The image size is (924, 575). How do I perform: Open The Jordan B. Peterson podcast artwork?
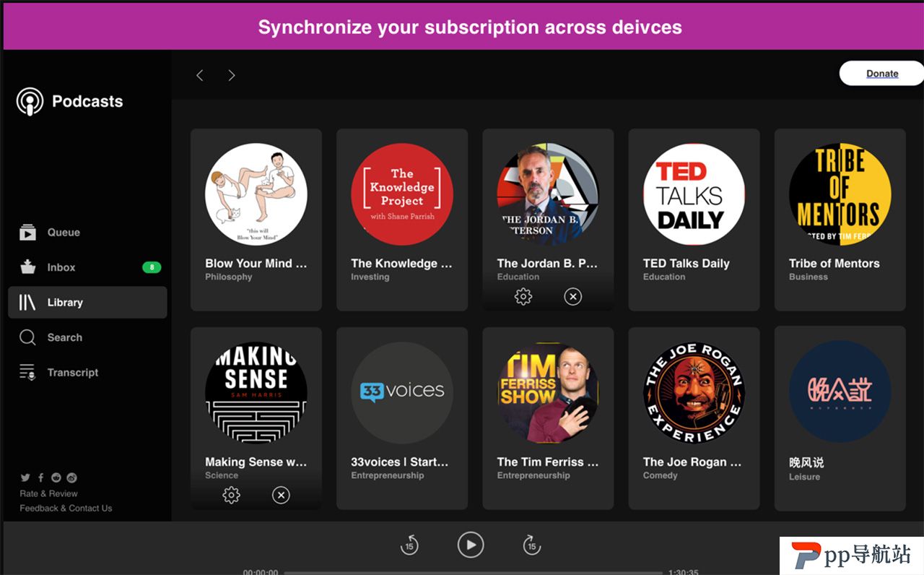[x=548, y=194]
